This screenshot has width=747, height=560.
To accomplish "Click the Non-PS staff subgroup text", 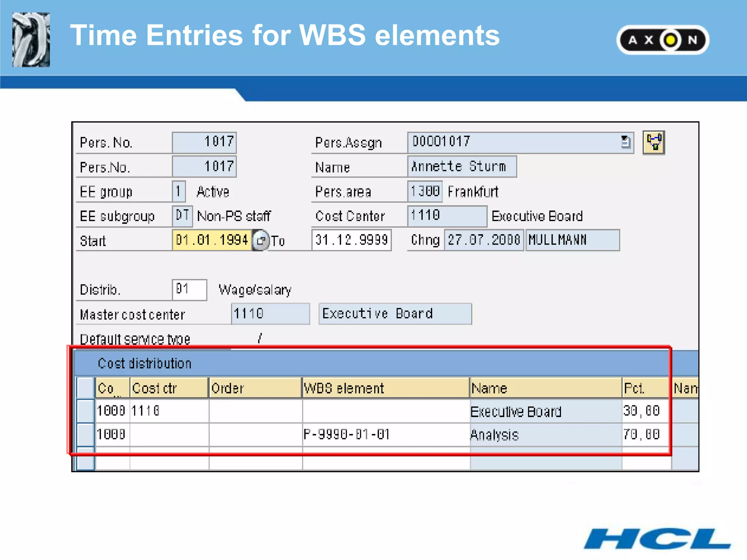I will (x=234, y=216).
